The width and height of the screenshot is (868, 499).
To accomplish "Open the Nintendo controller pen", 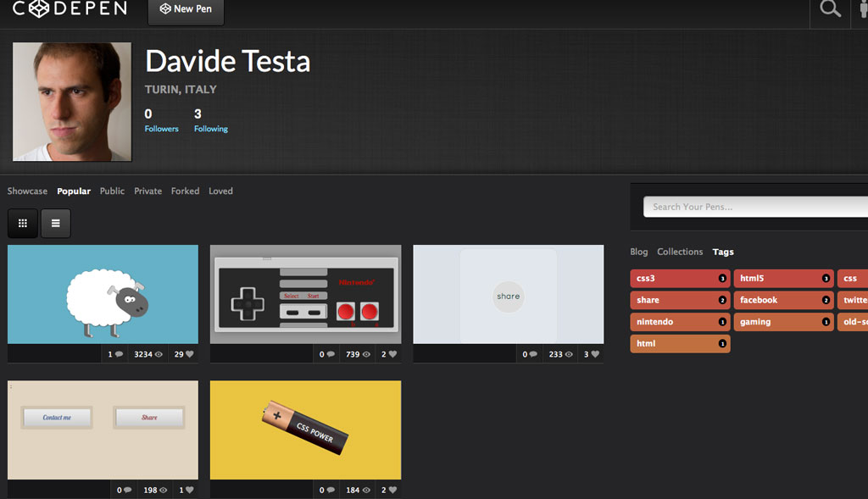I will tap(305, 294).
